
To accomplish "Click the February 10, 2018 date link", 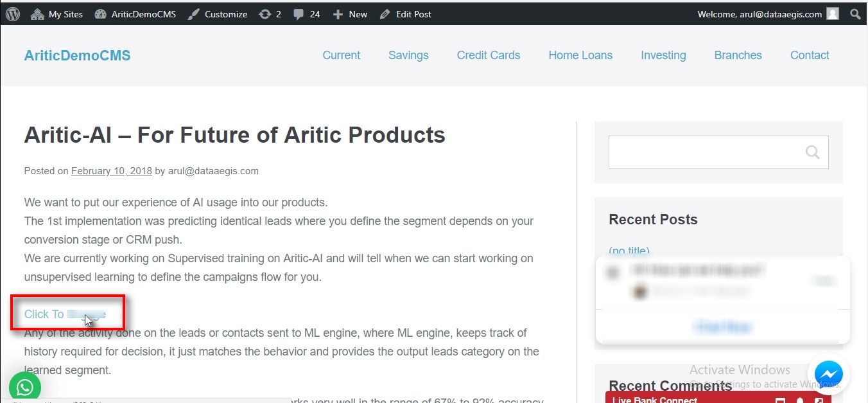I will click(112, 171).
